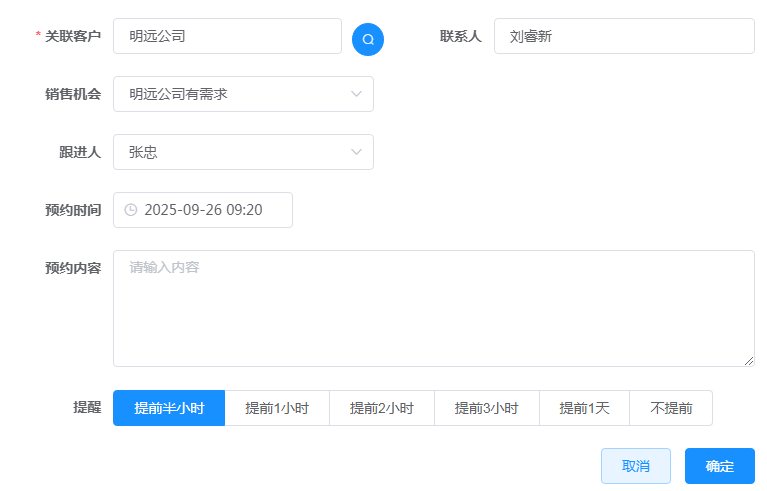Click the chevron arrow in 销售机会 field
The image size is (767, 491).
(356, 94)
